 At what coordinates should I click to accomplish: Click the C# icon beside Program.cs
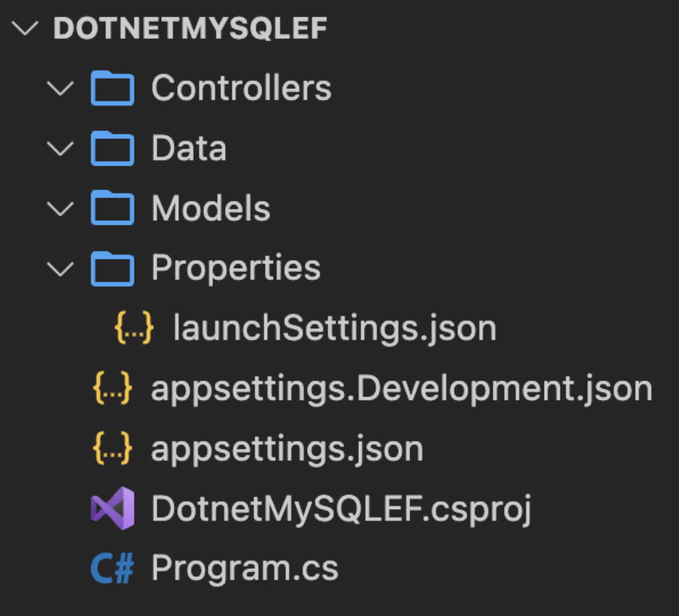pos(113,569)
